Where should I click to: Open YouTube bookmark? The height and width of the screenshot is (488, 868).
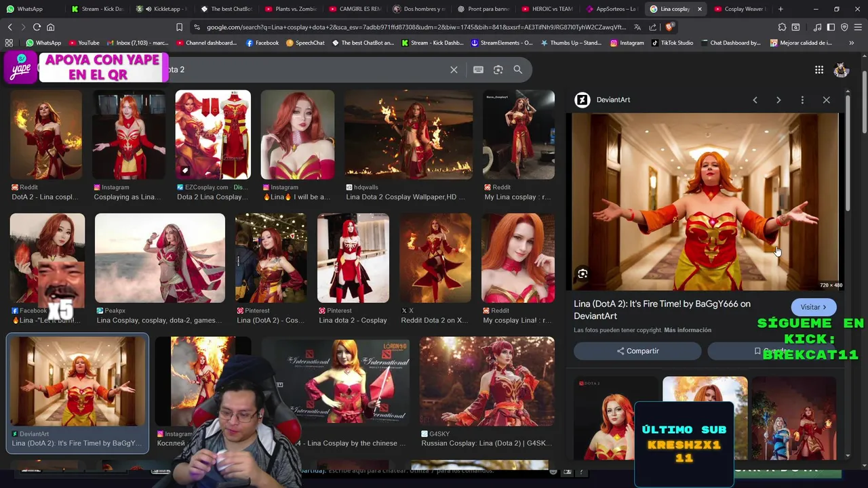pos(84,43)
